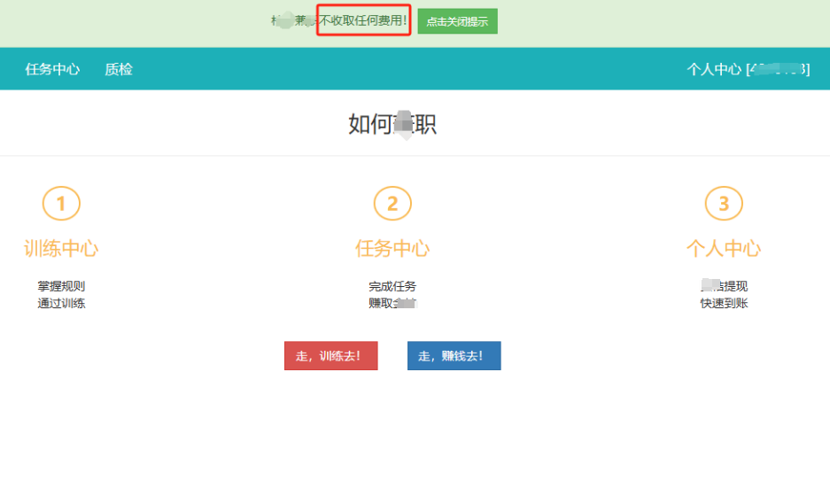Select the orange 训练中心 heading

coord(61,248)
